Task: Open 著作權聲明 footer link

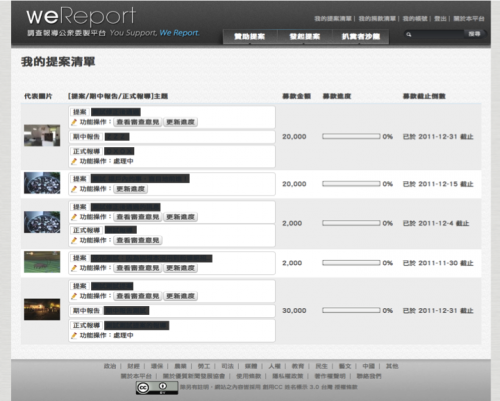Action: [x=330, y=376]
